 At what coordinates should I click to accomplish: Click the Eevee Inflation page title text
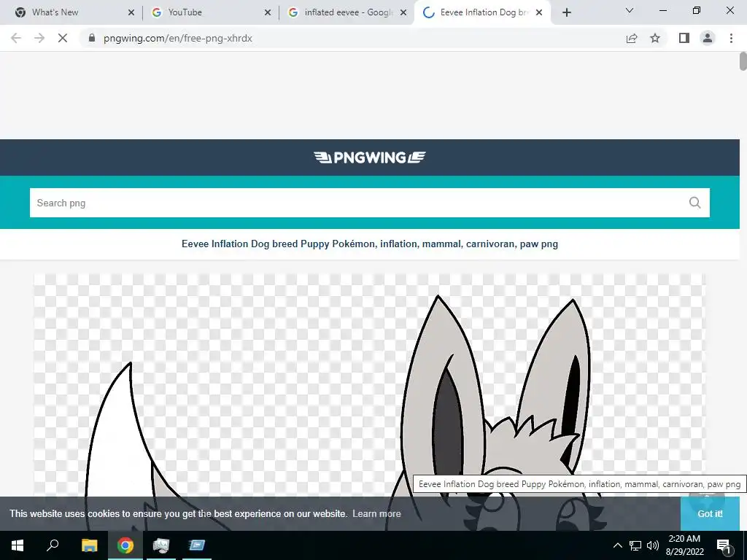(x=370, y=244)
